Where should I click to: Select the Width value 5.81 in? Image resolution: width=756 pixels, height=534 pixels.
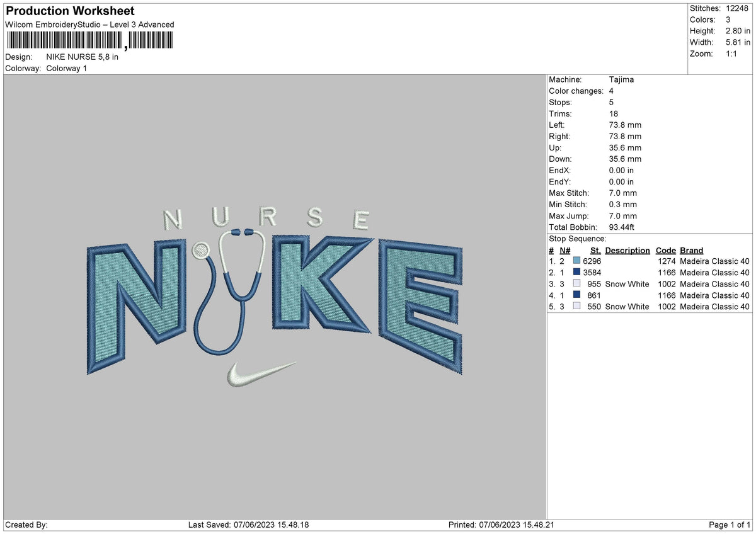pos(738,42)
